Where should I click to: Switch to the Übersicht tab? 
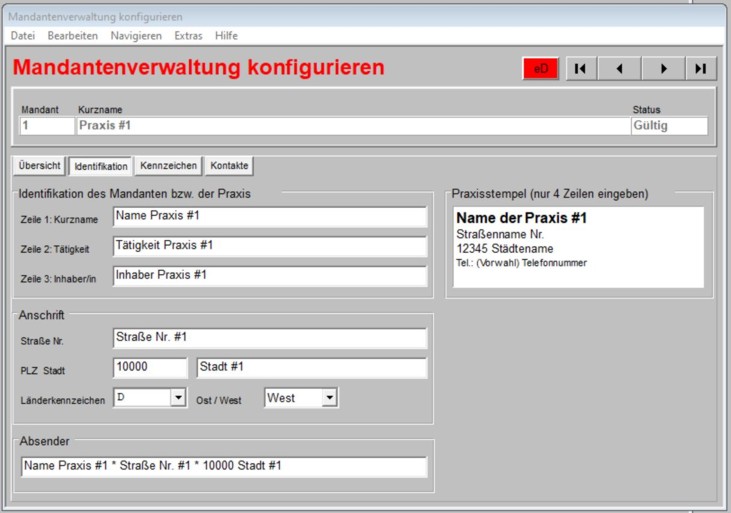point(40,166)
